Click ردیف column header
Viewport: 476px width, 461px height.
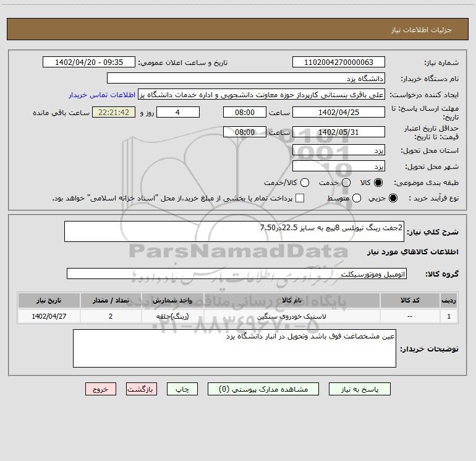[x=449, y=300]
